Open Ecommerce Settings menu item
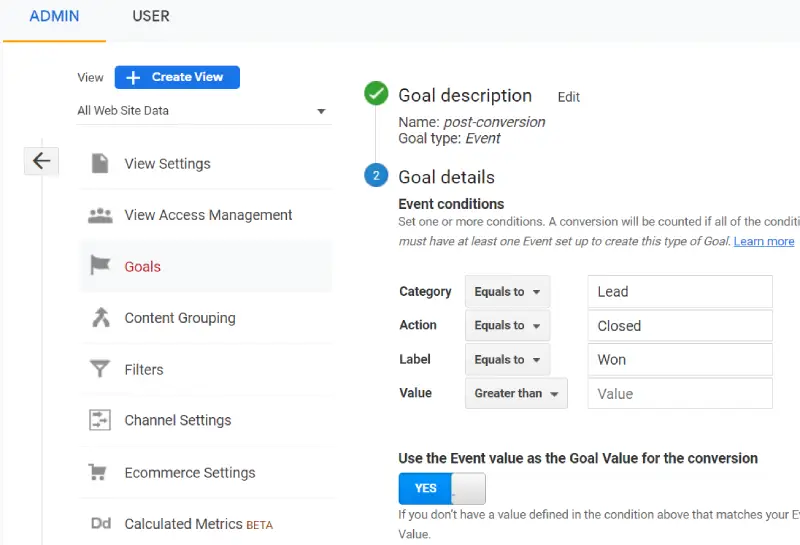Image resolution: width=800 pixels, height=545 pixels. tap(206, 473)
